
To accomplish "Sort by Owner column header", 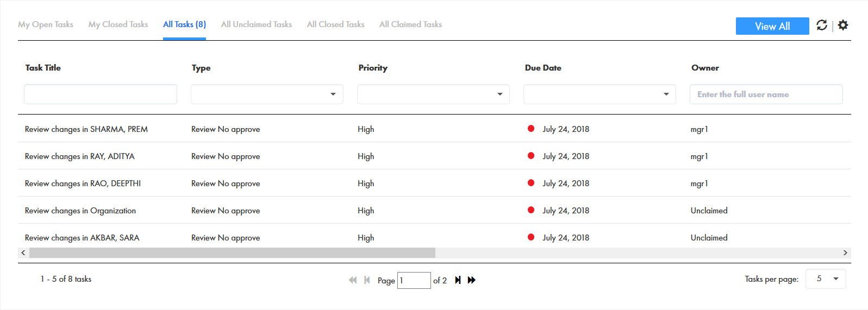I will [x=705, y=68].
